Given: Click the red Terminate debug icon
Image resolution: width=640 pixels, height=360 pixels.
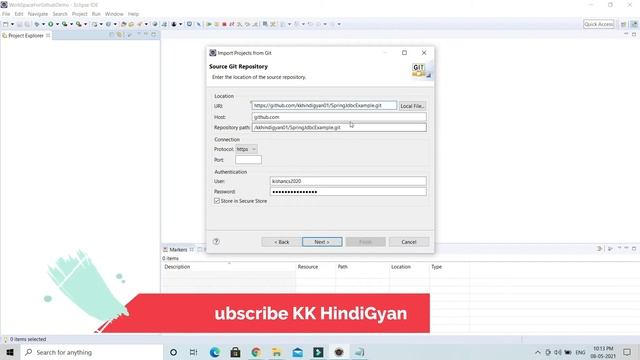Looking at the screenshot, I should [224, 24].
